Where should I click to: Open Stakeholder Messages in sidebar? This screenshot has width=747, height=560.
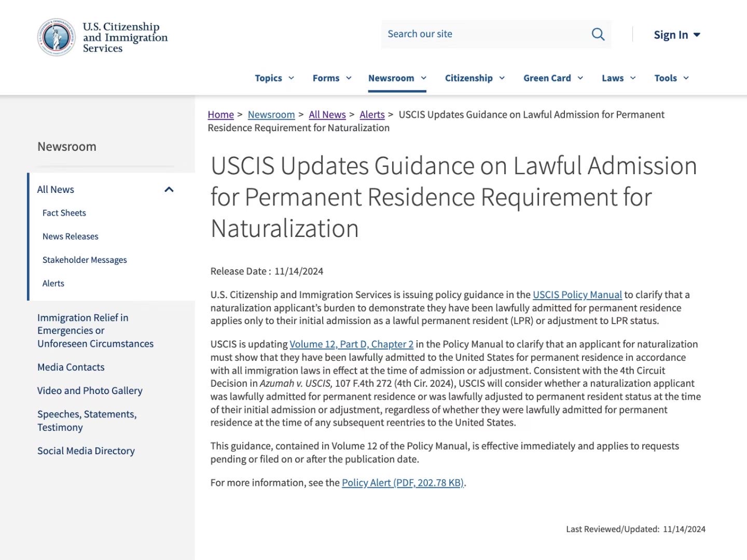pos(85,260)
